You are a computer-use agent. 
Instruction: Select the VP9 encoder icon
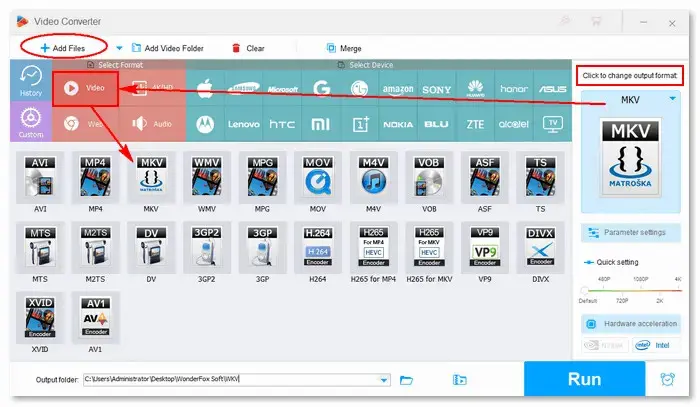484,248
